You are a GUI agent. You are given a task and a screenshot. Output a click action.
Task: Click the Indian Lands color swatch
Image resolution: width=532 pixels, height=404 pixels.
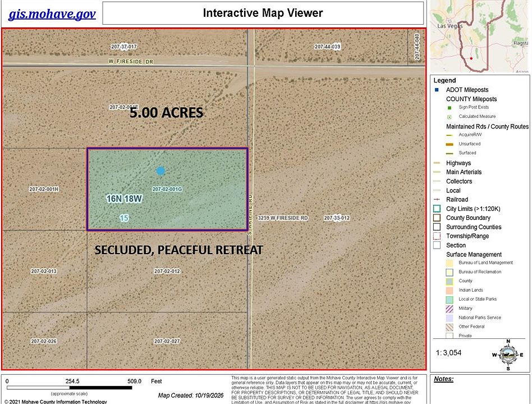coord(450,290)
